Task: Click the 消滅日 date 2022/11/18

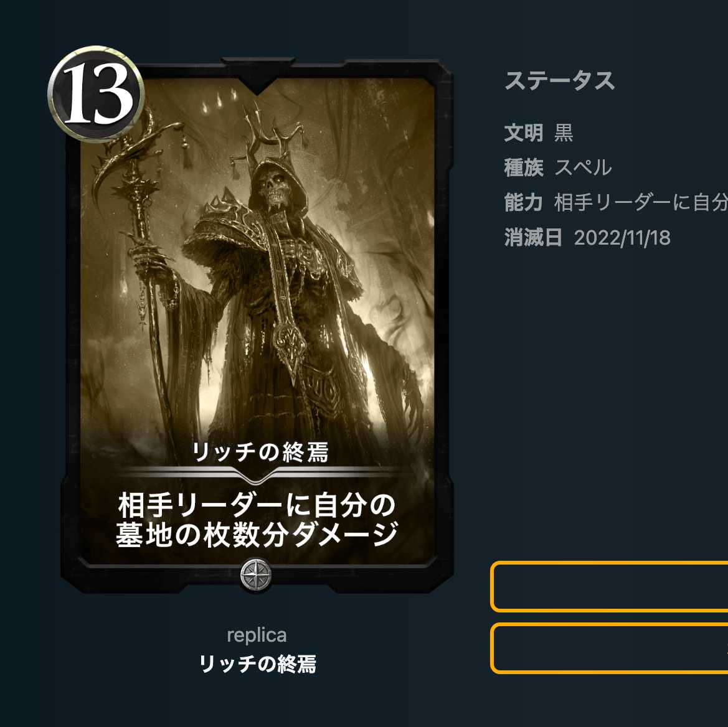Action: point(622,238)
